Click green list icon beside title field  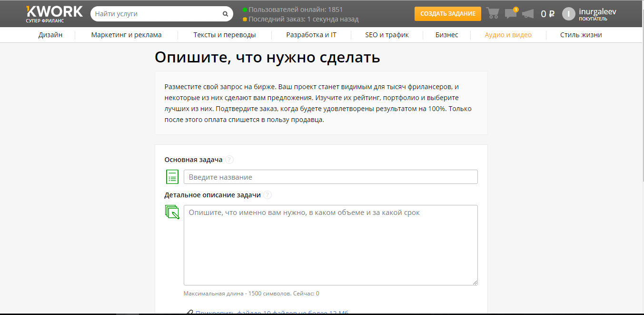(172, 177)
